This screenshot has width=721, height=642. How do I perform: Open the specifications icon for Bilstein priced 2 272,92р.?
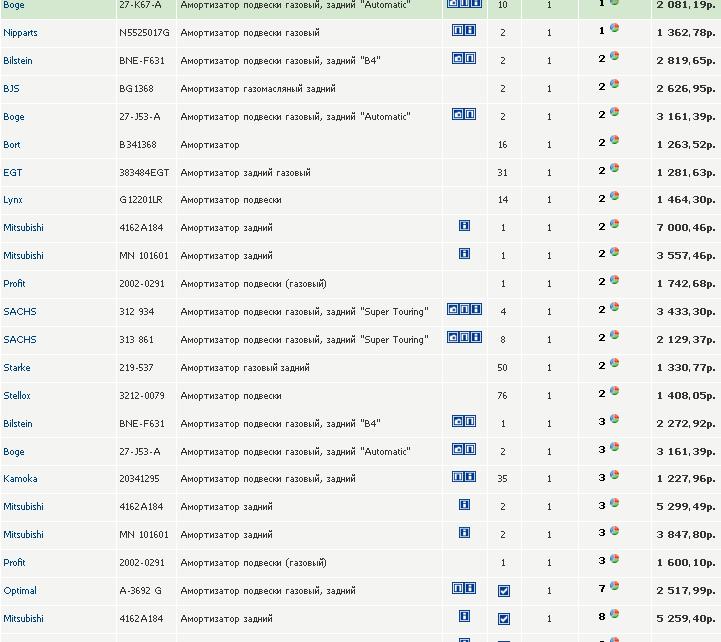[x=470, y=421]
